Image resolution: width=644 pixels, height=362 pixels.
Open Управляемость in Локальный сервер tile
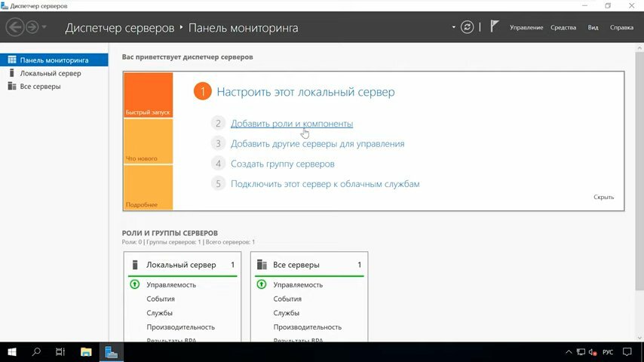pyautogui.click(x=171, y=285)
